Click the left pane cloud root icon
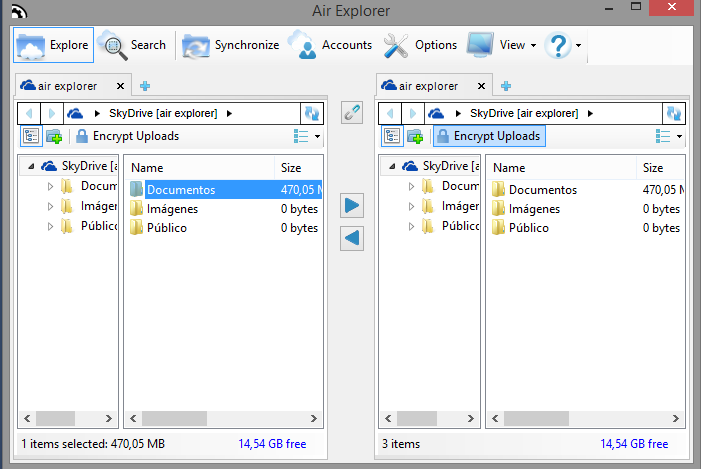701x469 pixels. [x=75, y=114]
